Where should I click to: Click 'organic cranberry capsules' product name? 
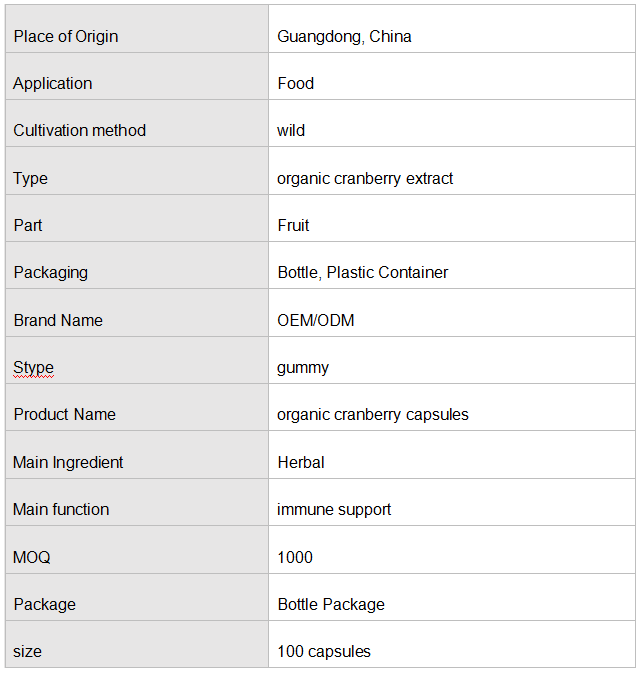373,415
